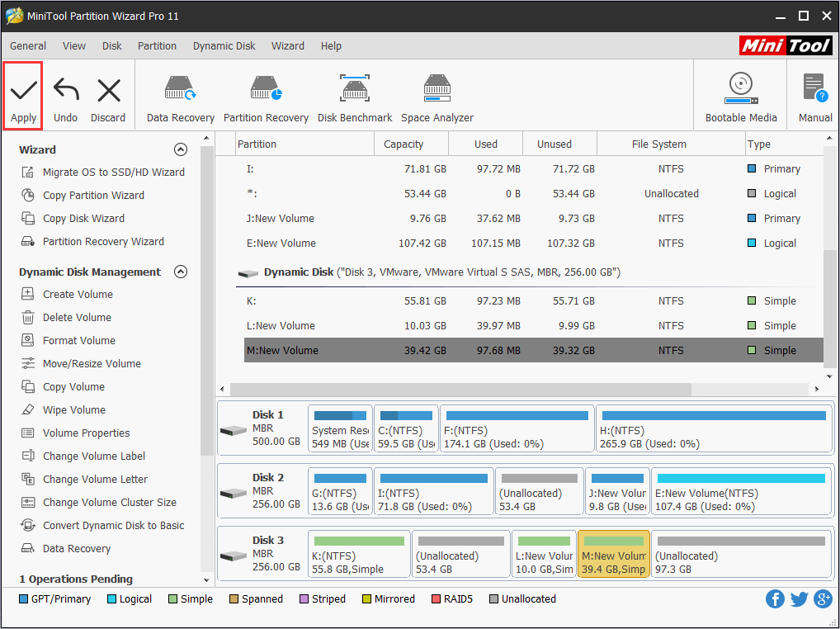This screenshot has width=840, height=629.
Task: Choose Change Volume Label
Action: click(83, 456)
